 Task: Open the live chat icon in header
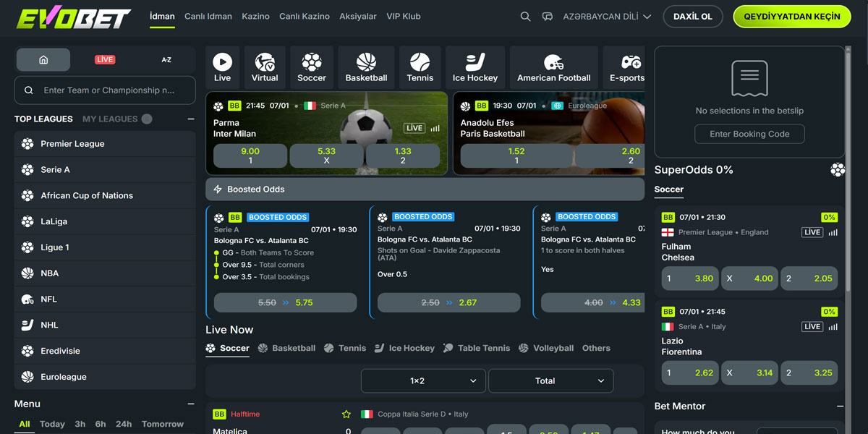click(x=548, y=17)
